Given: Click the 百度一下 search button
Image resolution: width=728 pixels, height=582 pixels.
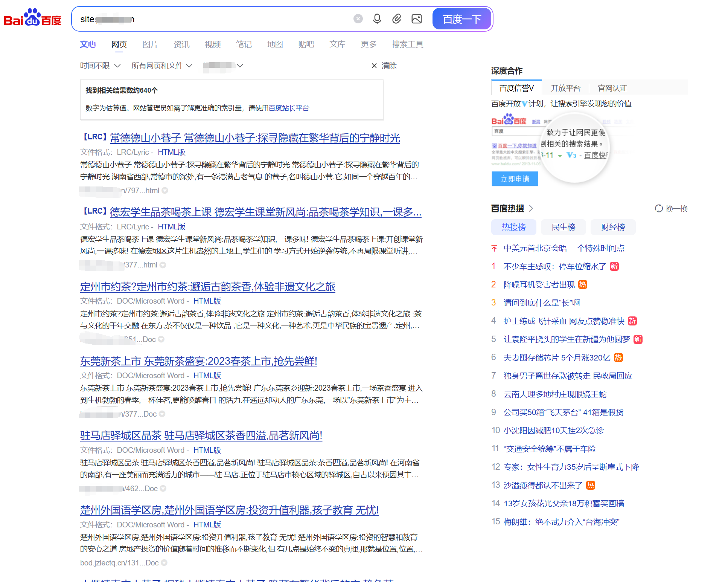Looking at the screenshot, I should 462,19.
